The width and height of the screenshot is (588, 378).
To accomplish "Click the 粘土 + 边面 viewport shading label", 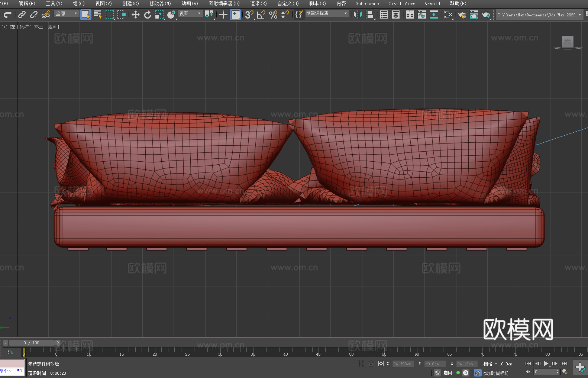I will 46,27.
